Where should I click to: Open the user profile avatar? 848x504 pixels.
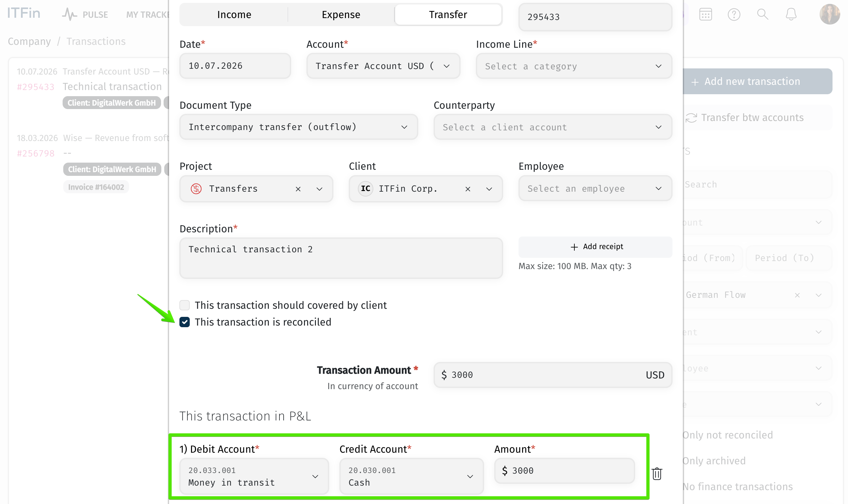[x=830, y=14]
